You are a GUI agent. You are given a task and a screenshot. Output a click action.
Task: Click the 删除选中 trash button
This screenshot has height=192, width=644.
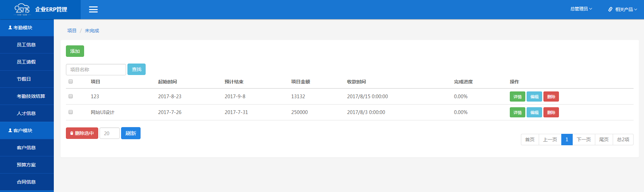(82, 133)
